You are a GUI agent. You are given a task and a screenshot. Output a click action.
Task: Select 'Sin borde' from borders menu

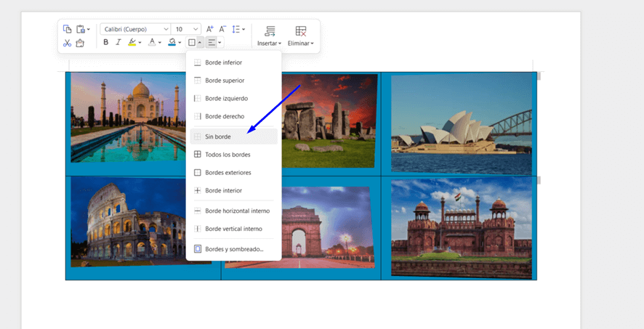[217, 137]
